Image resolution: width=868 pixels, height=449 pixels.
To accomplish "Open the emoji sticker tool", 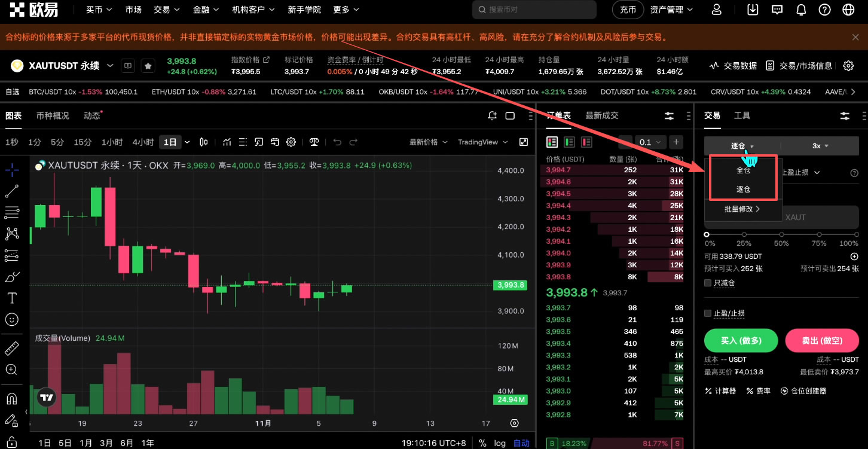I will coord(12,319).
